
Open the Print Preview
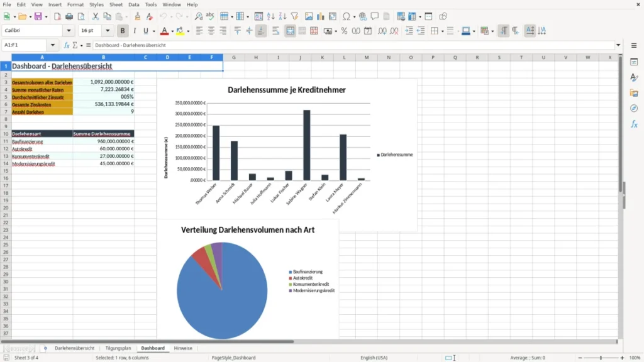(x=81, y=16)
